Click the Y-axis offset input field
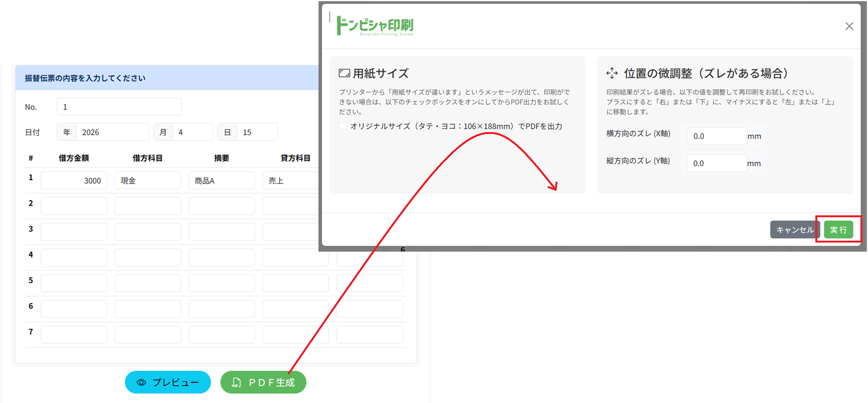Screen dimensions: 868x403 (x=716, y=163)
